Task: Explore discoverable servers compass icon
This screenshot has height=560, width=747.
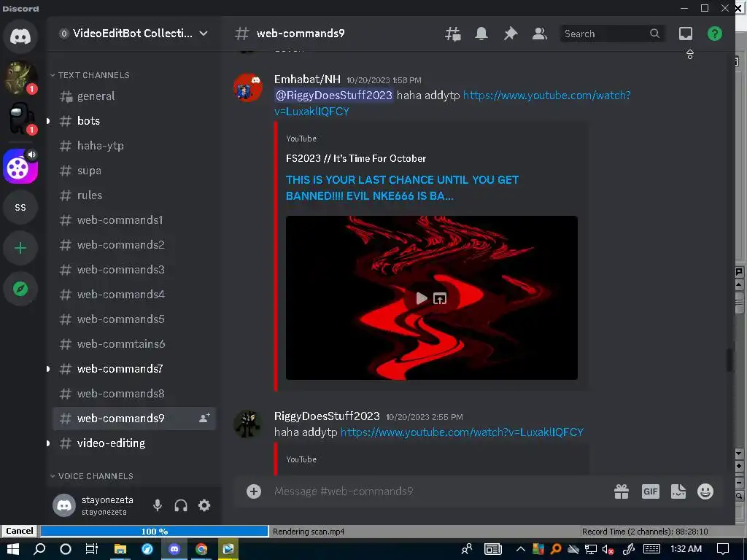Action: (20, 289)
